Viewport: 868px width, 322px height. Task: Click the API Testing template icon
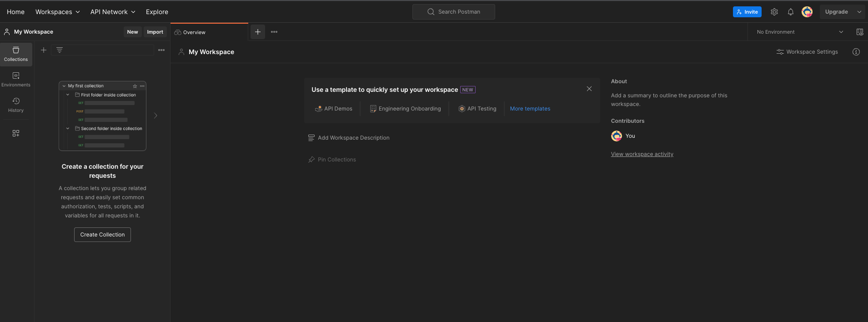(x=462, y=109)
